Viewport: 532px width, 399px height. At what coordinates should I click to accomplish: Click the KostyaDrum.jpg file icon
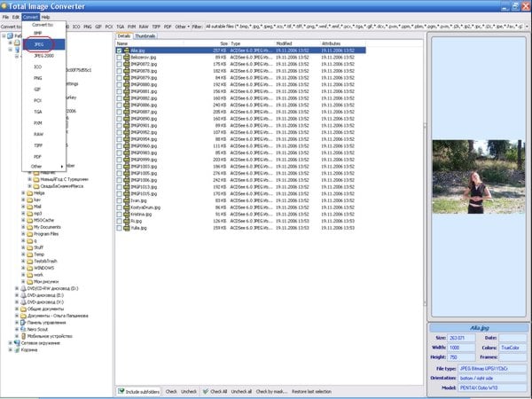(127, 207)
